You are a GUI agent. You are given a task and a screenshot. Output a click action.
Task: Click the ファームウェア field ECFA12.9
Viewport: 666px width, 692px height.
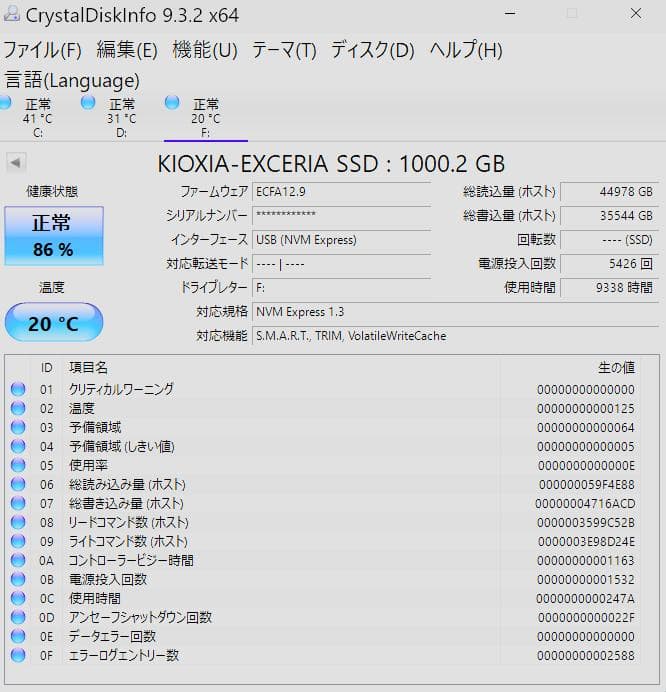[x=342, y=192]
